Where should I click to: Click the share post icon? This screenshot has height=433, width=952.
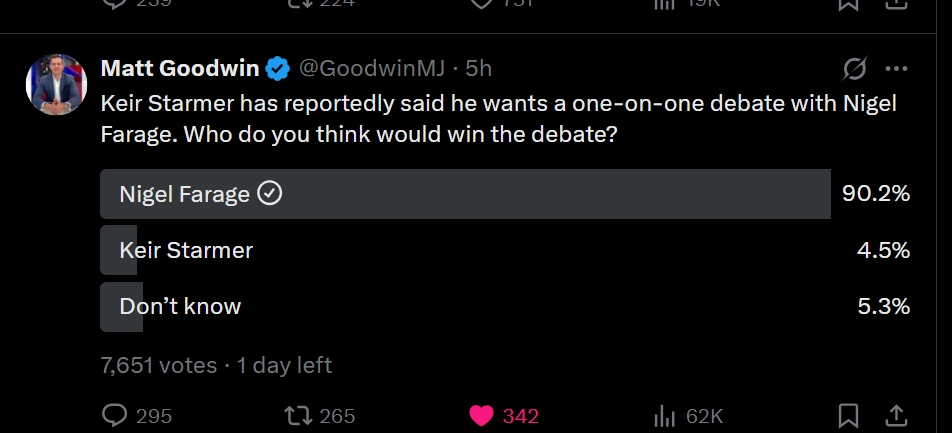point(897,415)
